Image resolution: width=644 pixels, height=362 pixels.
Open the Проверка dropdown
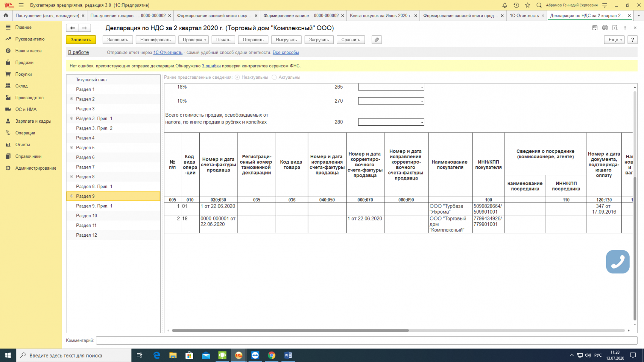194,40
